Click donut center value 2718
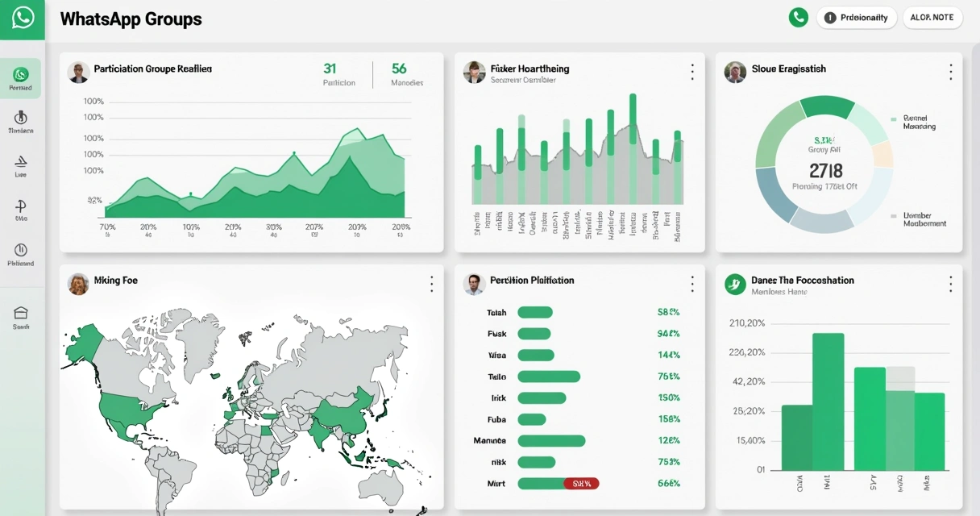This screenshot has height=516, width=980. (825, 170)
